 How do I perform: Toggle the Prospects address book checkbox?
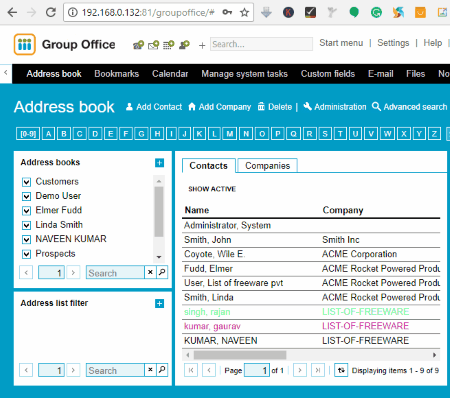click(x=26, y=254)
